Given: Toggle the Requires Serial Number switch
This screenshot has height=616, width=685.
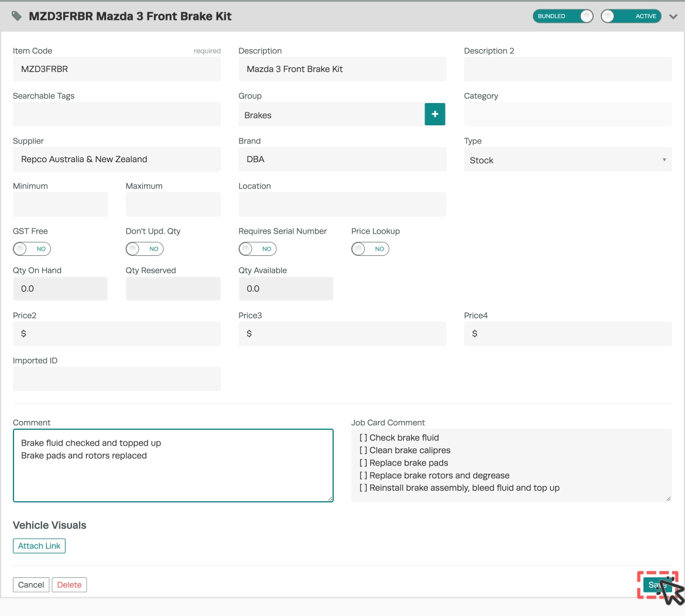Looking at the screenshot, I should click(x=257, y=249).
